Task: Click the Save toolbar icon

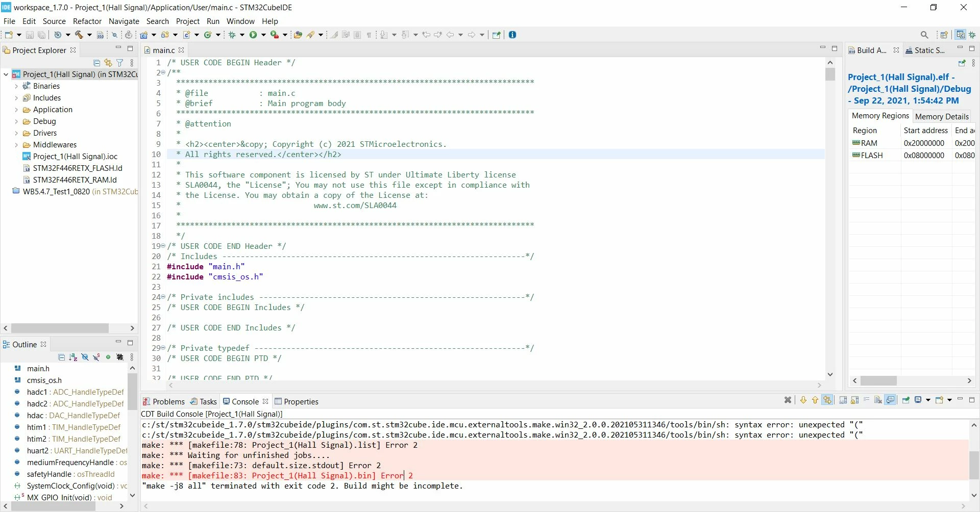Action: 30,35
